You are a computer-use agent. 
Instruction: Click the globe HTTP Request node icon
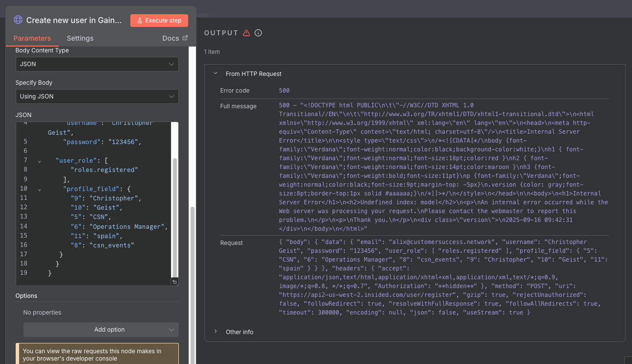point(18,20)
